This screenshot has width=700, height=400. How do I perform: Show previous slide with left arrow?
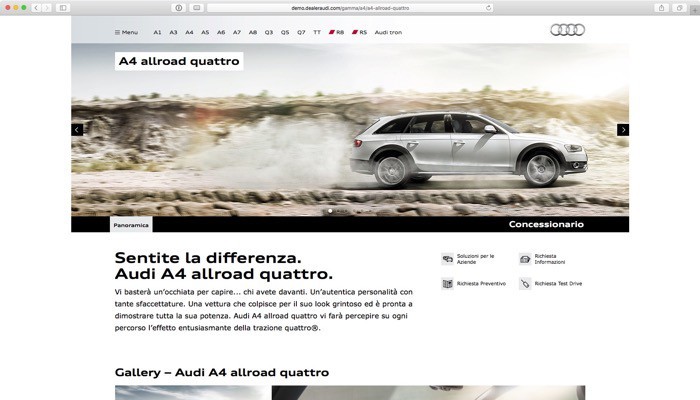pos(77,130)
